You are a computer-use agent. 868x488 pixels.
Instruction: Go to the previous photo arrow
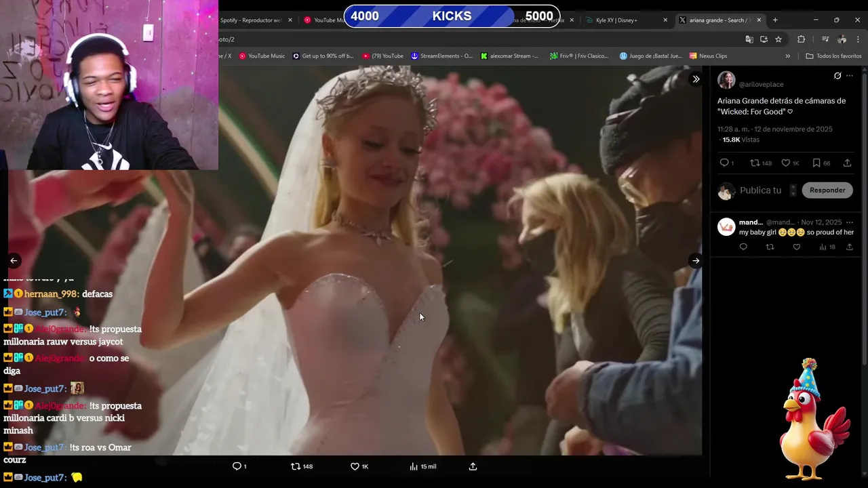[x=14, y=260]
